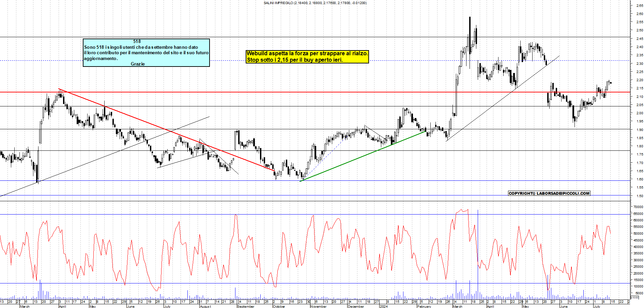Screen dimensions: 644x308
Task: Click the 15000 volume axis label
Action: 638,280
